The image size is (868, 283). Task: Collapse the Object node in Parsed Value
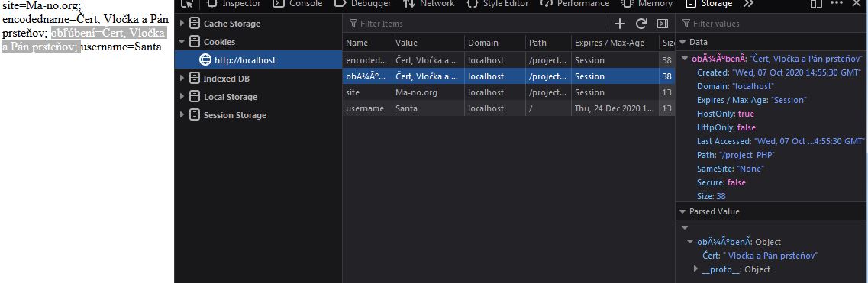[690, 242]
